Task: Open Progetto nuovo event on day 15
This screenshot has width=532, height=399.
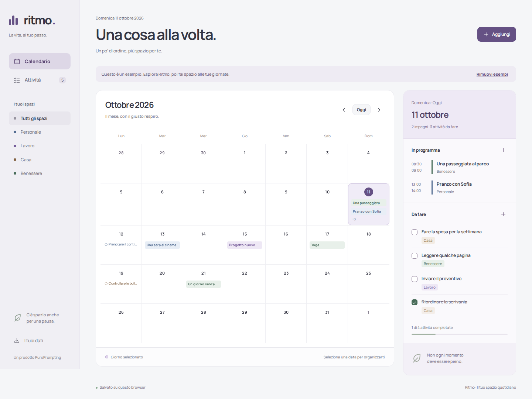Action: point(245,245)
